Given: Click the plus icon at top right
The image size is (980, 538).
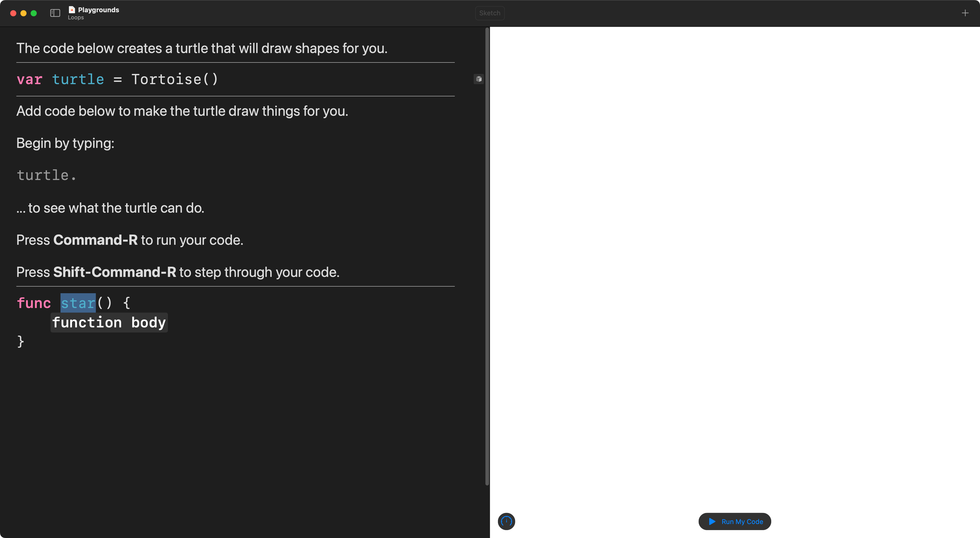Looking at the screenshot, I should (965, 13).
